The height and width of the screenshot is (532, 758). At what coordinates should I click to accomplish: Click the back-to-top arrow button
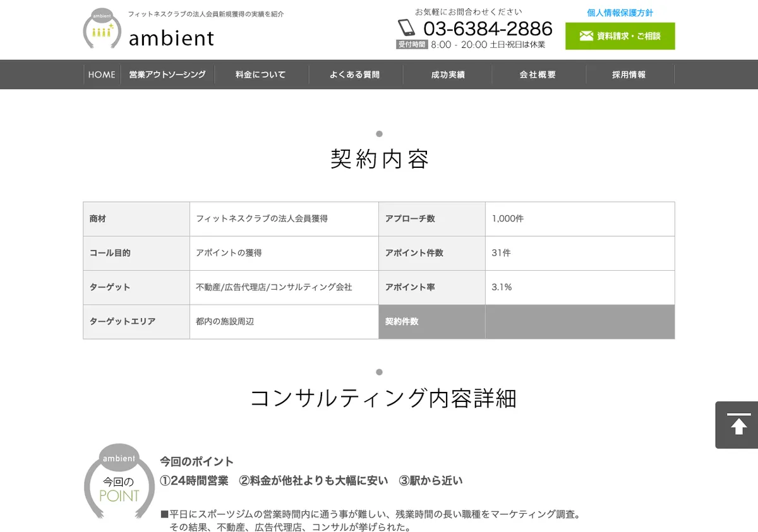(737, 425)
